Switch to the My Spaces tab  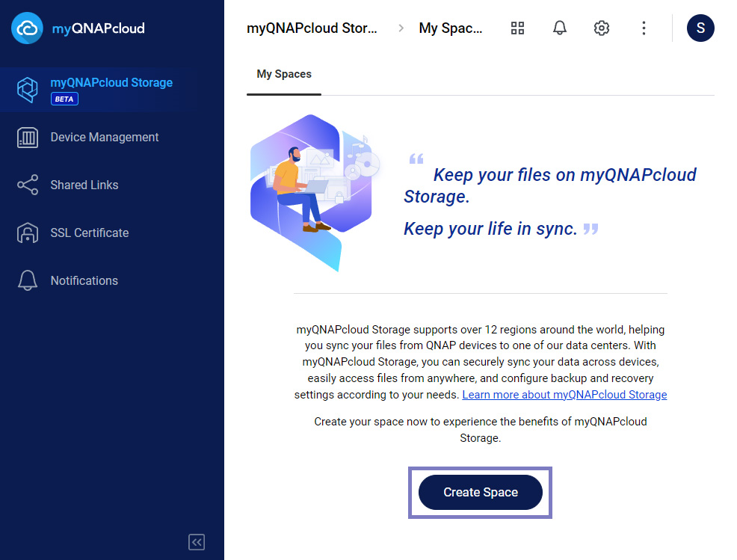pyautogui.click(x=284, y=75)
